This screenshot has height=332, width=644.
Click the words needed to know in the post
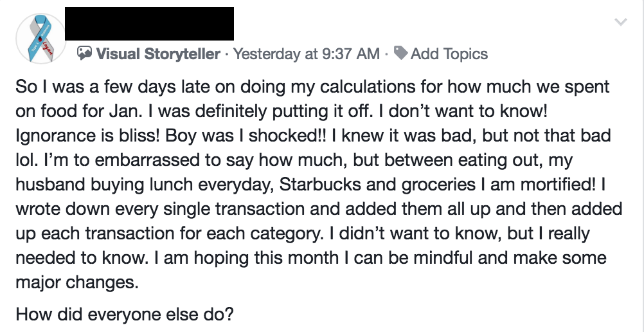pyautogui.click(x=81, y=258)
